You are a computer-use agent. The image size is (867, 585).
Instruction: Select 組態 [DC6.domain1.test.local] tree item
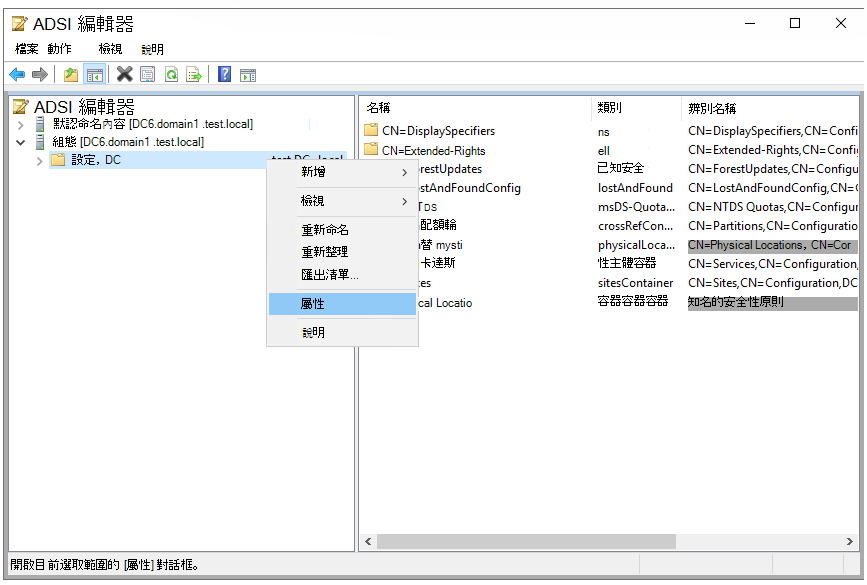point(128,142)
